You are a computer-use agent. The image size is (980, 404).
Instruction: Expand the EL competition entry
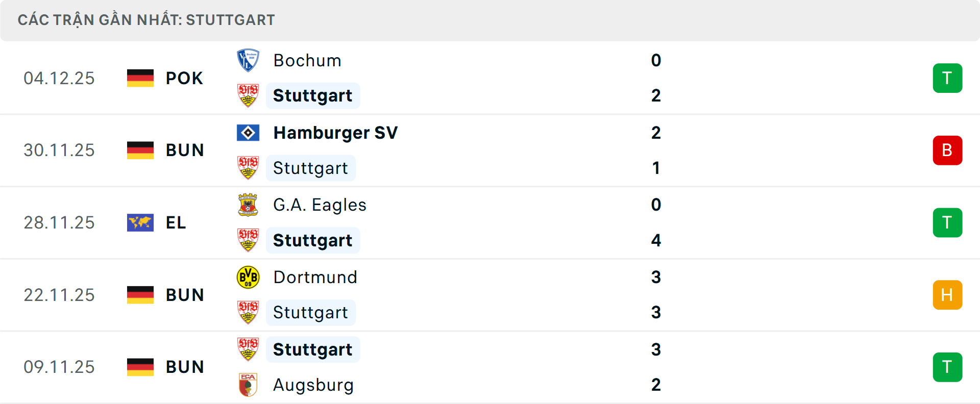click(176, 222)
